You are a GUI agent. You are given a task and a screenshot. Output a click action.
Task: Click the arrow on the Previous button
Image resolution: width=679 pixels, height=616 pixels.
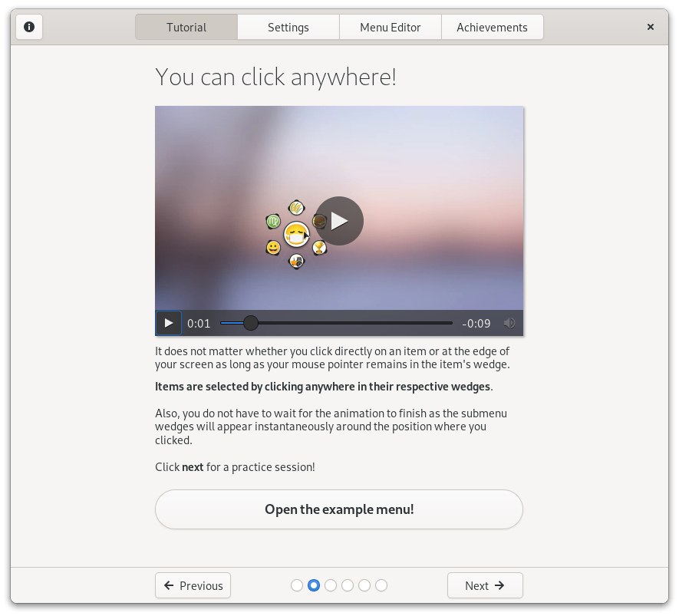[169, 585]
